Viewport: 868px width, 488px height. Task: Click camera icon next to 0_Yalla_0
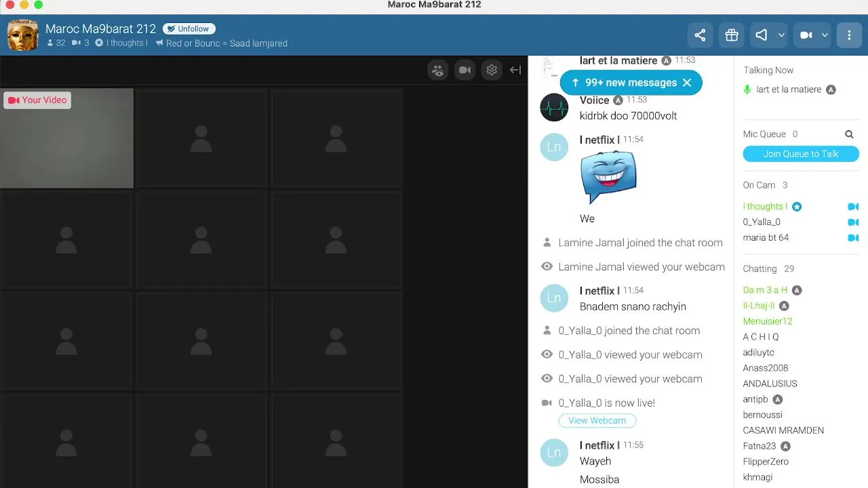853,222
